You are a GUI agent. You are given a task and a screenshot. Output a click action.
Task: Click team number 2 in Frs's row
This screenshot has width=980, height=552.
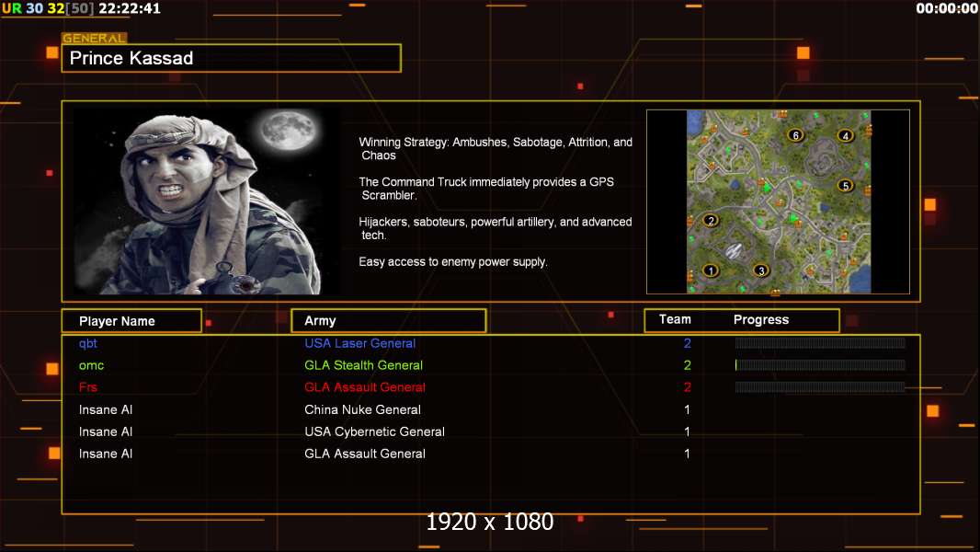(687, 387)
